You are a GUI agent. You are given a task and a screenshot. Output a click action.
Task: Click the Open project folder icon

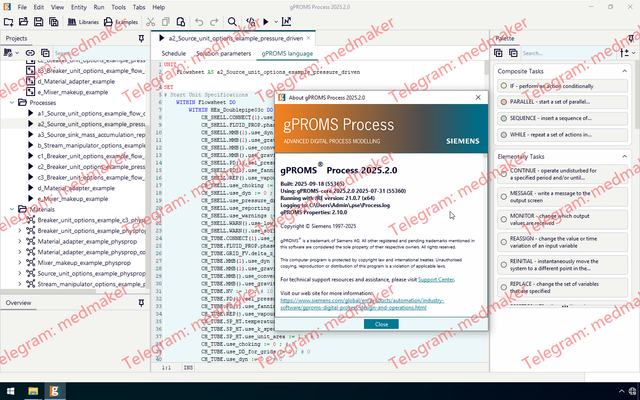[x=23, y=22]
